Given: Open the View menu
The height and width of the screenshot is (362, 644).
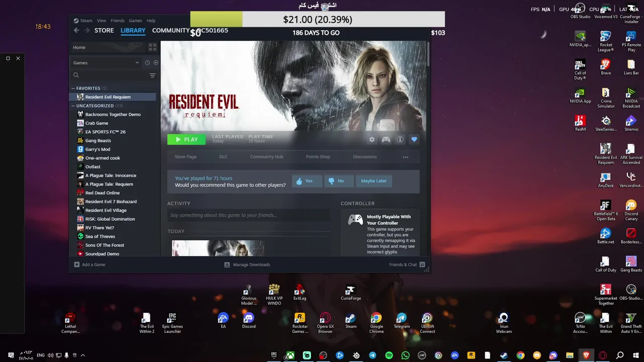Looking at the screenshot, I should click(102, 21).
